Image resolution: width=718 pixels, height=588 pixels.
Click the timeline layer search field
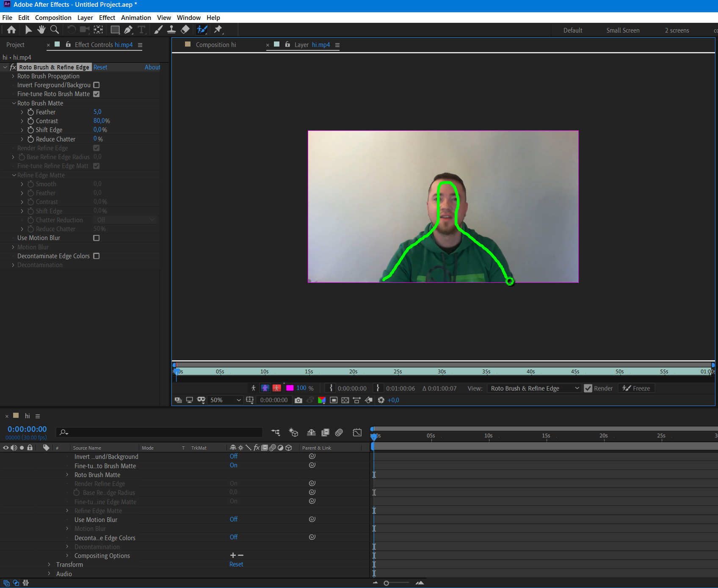pyautogui.click(x=159, y=432)
